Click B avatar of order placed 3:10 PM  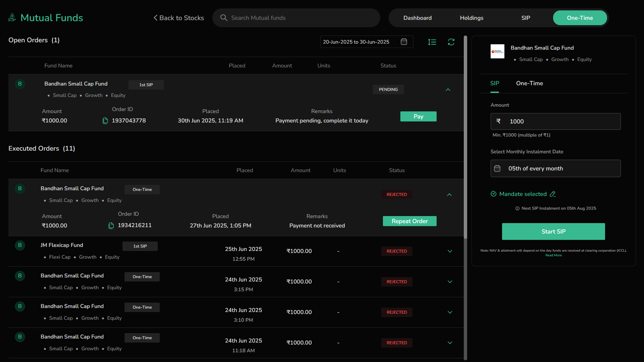20,306
